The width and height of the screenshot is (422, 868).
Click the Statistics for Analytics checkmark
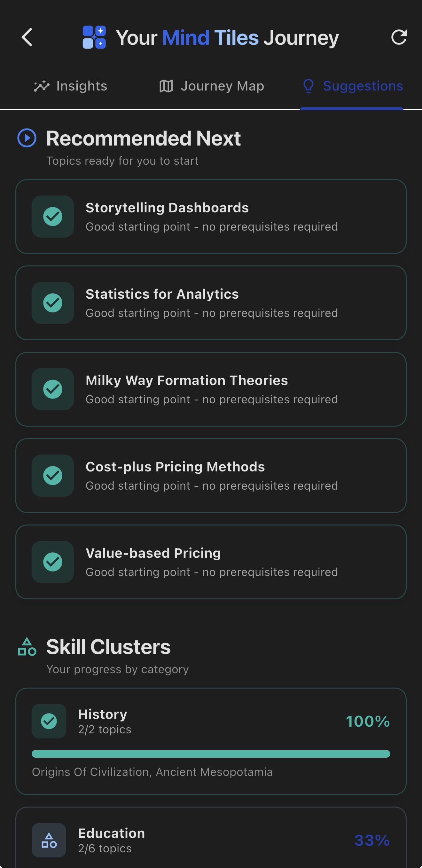tap(53, 303)
